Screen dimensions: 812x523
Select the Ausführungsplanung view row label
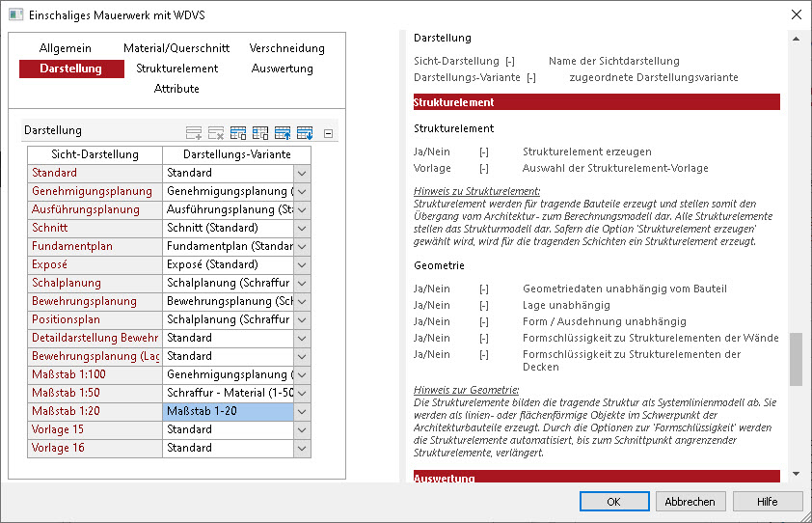(95, 210)
